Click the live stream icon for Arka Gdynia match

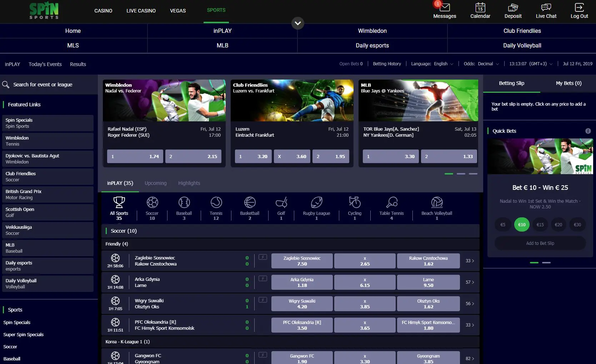263,278
